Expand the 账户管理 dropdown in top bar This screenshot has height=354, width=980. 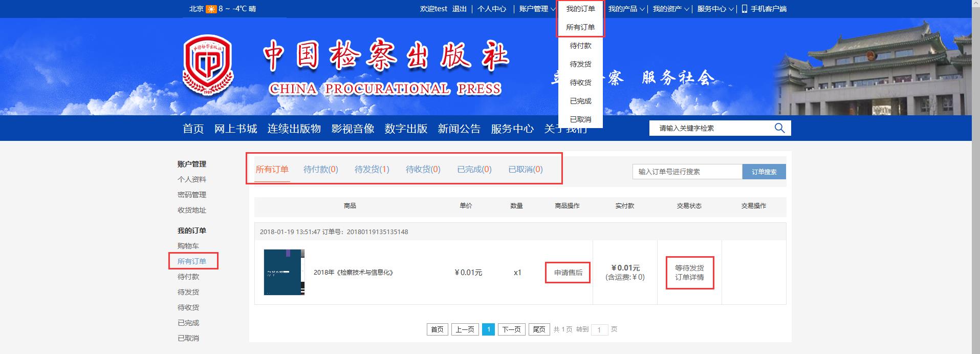[x=537, y=9]
